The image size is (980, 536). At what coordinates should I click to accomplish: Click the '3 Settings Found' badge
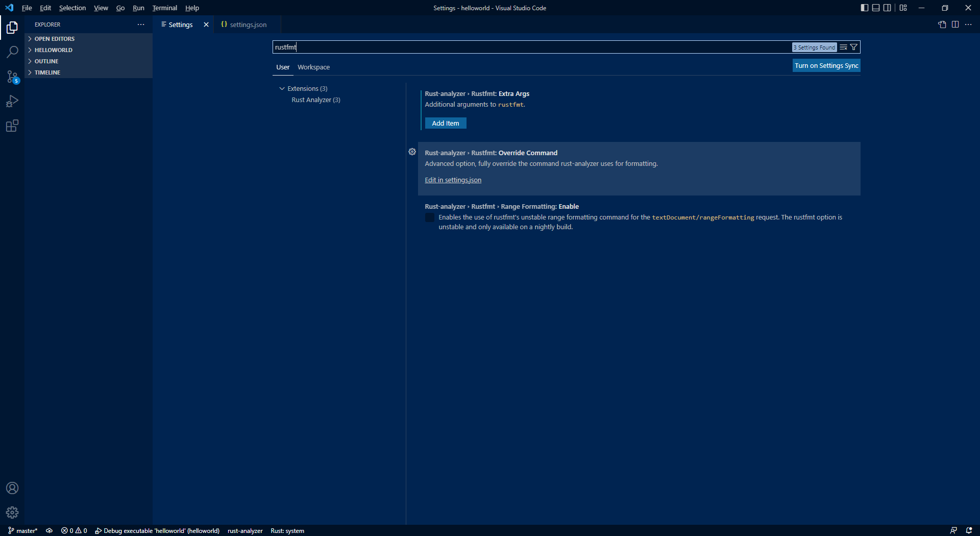(x=815, y=47)
